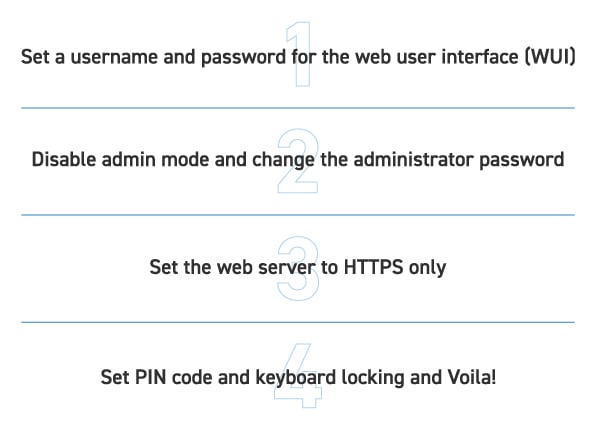Click the outlined number 1 graphic
This screenshot has height=430, width=599.
[299, 54]
